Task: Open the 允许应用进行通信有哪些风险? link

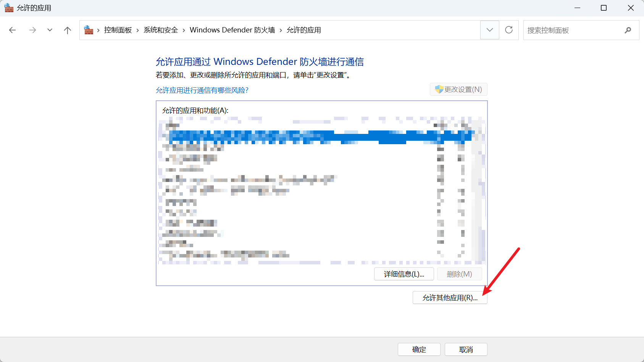Action: [x=202, y=90]
